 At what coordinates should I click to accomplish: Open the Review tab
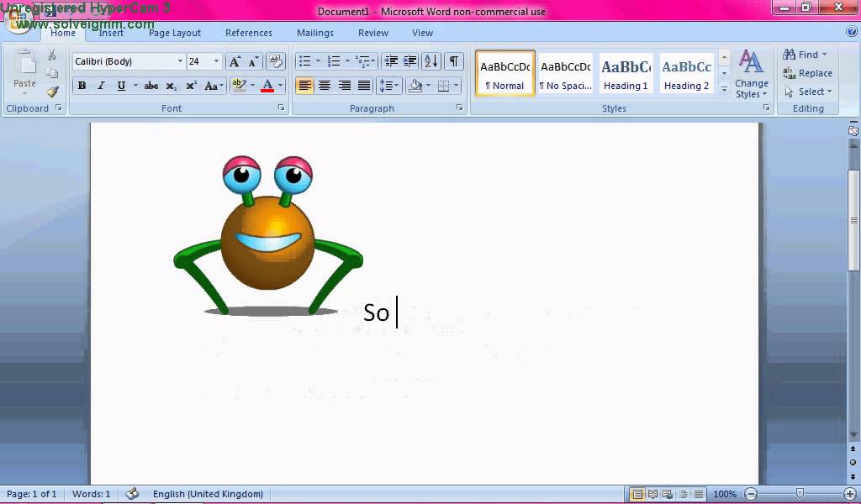click(x=373, y=33)
